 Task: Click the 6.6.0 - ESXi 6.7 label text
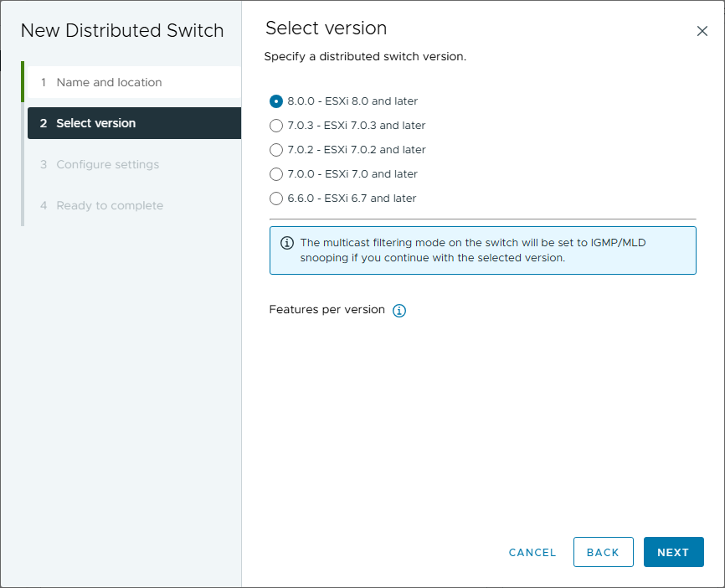(352, 199)
